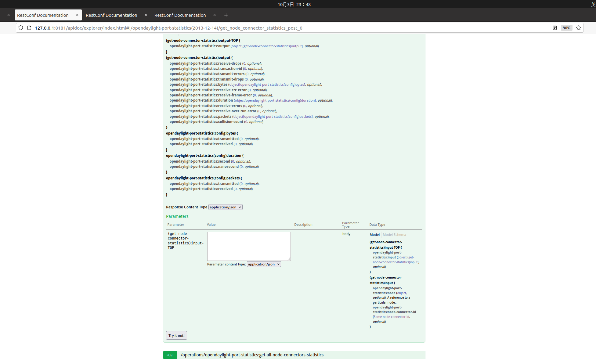This screenshot has width=596, height=364.
Task: Open Response Content Type dropdown
Action: tap(225, 207)
